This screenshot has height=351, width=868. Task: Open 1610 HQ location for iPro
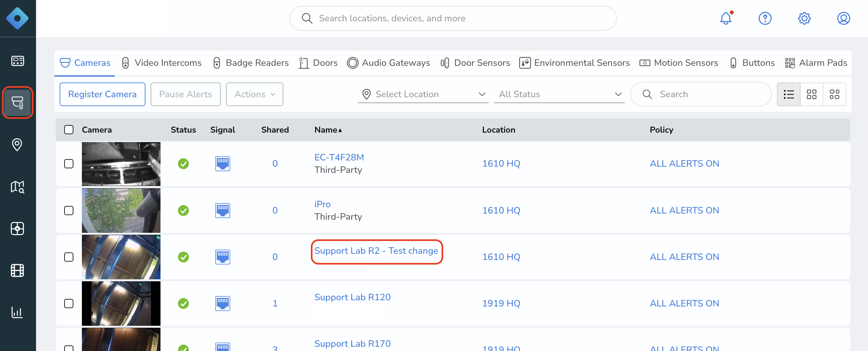501,211
